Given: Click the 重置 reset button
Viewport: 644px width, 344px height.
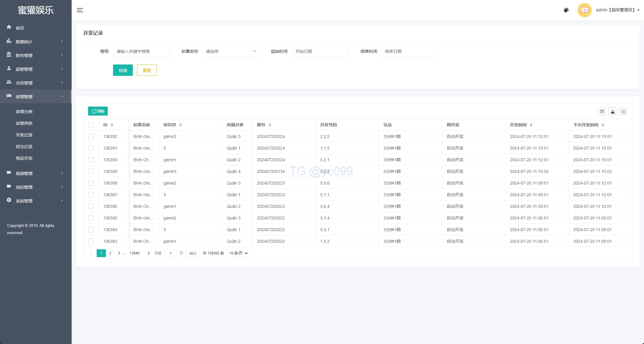Looking at the screenshot, I should coord(147,70).
